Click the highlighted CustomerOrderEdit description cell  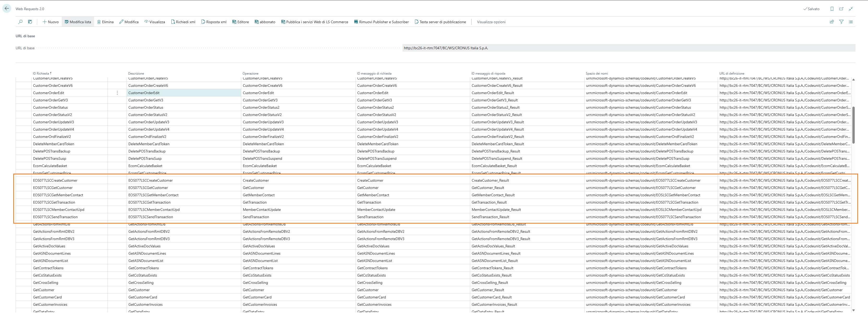tap(184, 93)
